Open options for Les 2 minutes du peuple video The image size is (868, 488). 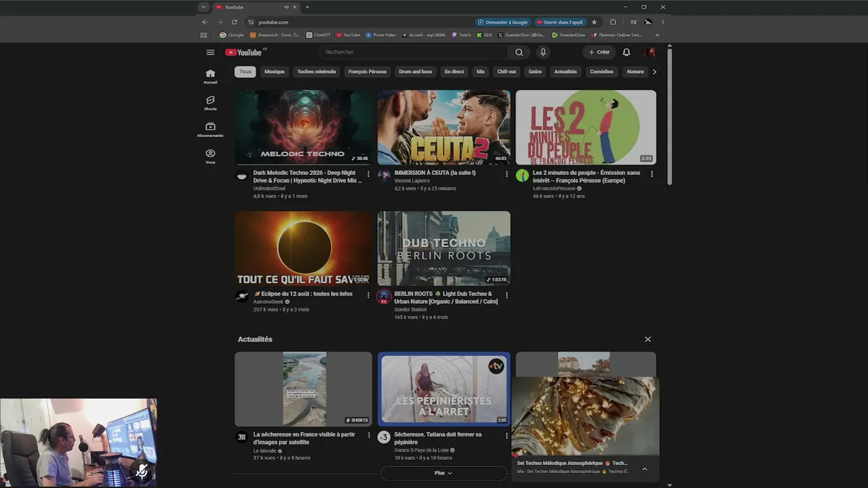(x=652, y=174)
